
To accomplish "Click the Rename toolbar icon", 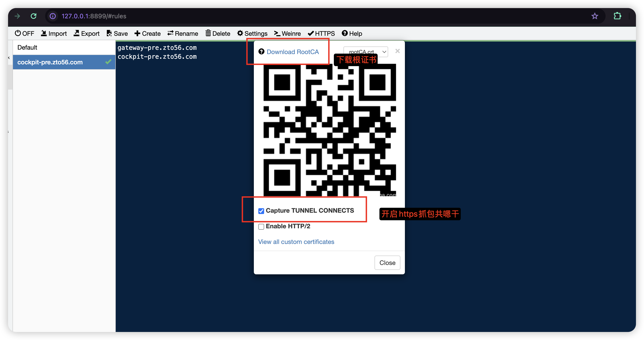I will [170, 33].
